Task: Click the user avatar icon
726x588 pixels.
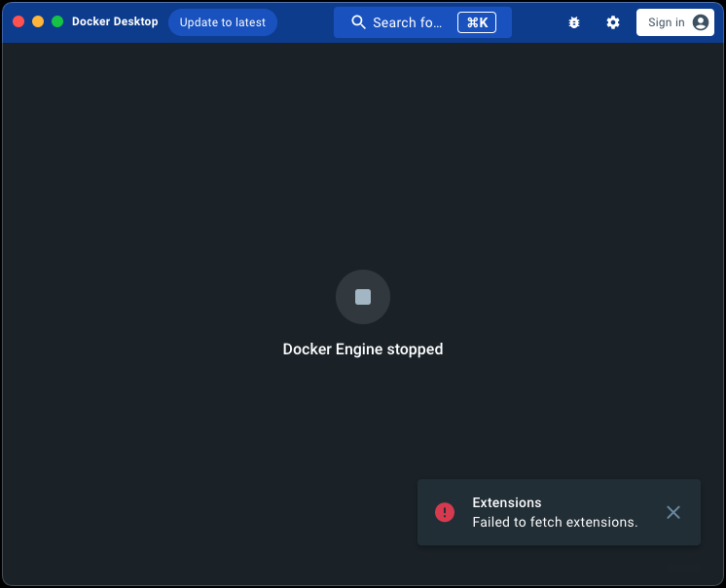Action: click(701, 22)
